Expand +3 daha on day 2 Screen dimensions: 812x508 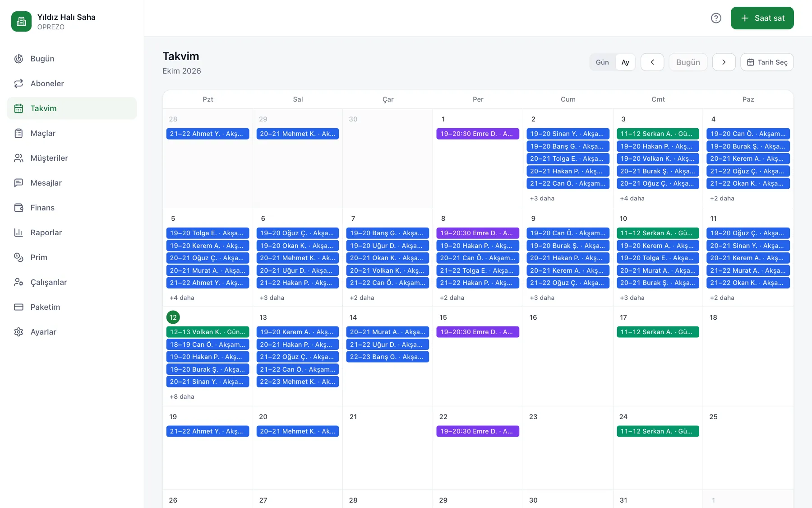click(542, 198)
